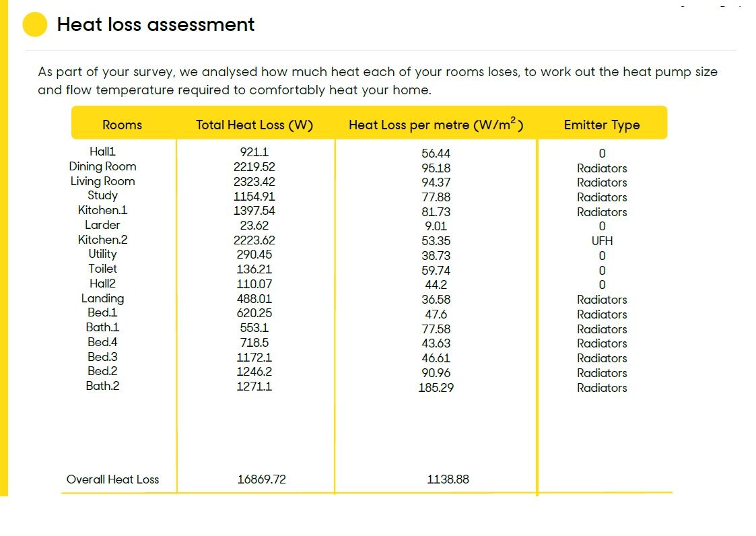Select "Radiators" in the Dining Room row
This screenshot has height=536, width=756.
pos(603,168)
